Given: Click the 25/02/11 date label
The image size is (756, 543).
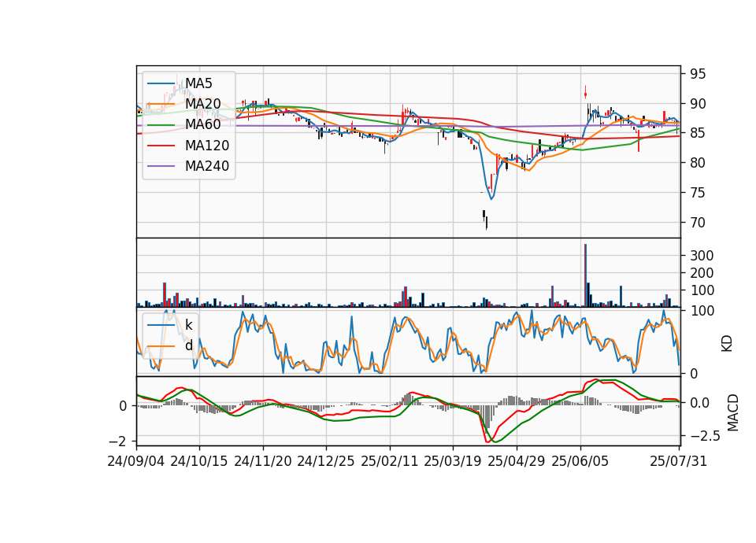Looking at the screenshot, I should [390, 461].
